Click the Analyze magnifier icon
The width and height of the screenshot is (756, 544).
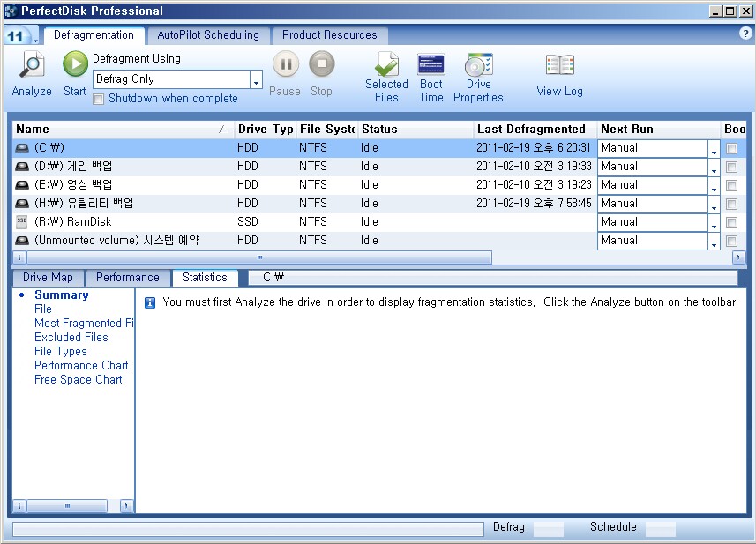pos(32,66)
